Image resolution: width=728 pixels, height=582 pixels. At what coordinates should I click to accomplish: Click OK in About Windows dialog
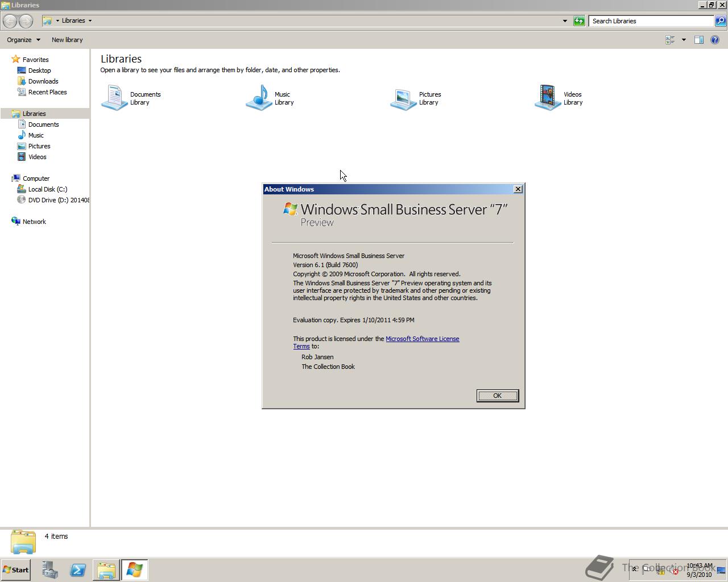click(497, 396)
